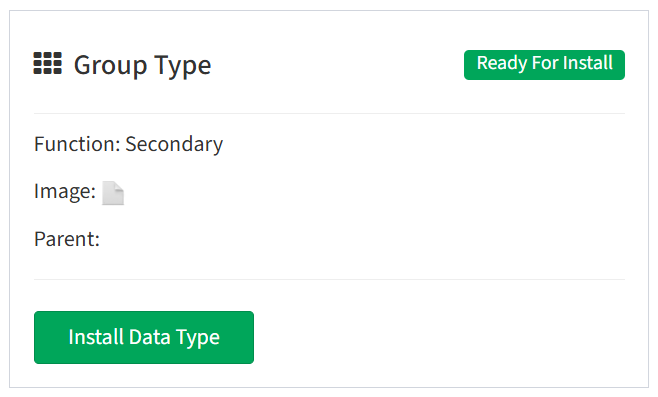Click the word Install on green button

coord(96,337)
